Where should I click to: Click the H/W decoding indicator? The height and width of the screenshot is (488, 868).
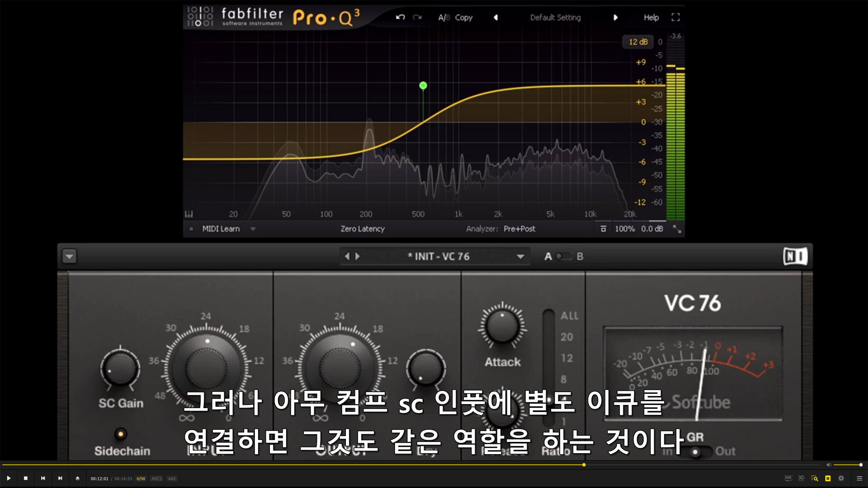[141, 479]
